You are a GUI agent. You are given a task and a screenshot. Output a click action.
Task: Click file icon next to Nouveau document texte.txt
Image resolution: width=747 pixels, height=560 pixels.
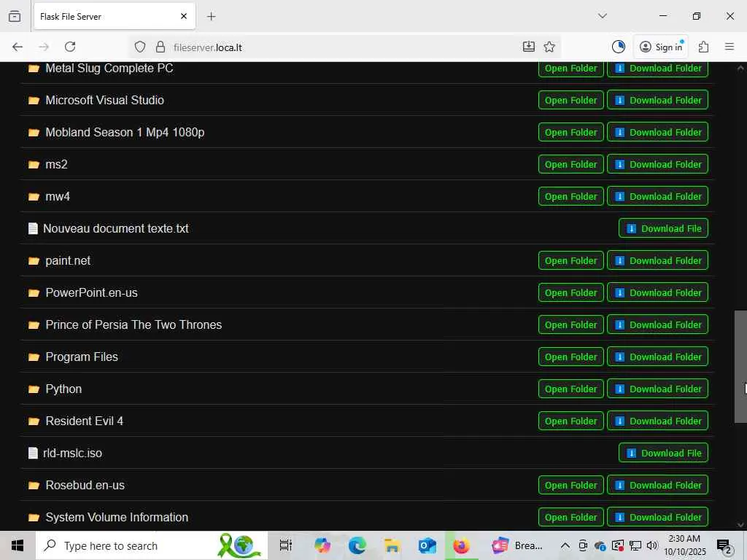33,228
